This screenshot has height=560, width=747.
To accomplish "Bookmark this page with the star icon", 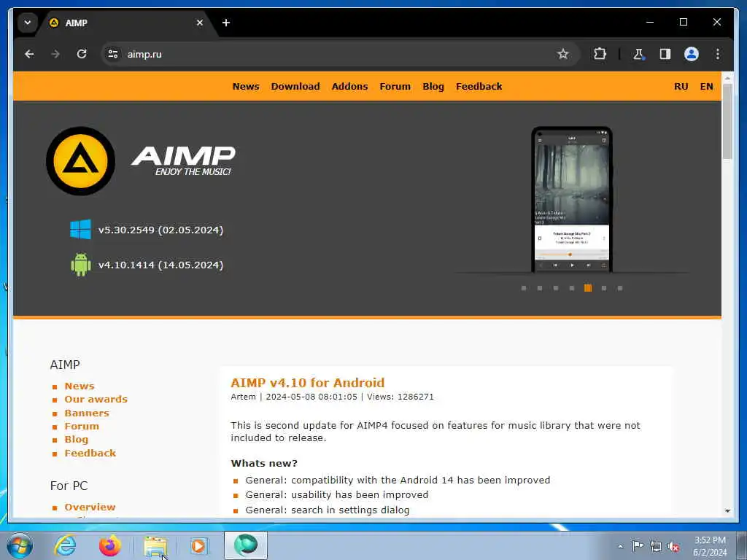I will [563, 54].
